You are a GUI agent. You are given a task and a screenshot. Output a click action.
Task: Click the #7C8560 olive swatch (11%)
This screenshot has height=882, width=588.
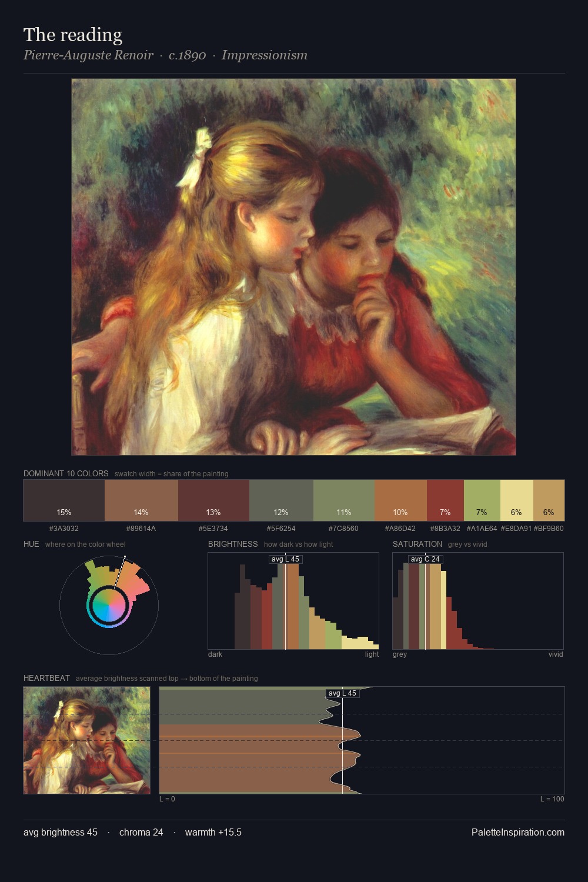tap(343, 500)
